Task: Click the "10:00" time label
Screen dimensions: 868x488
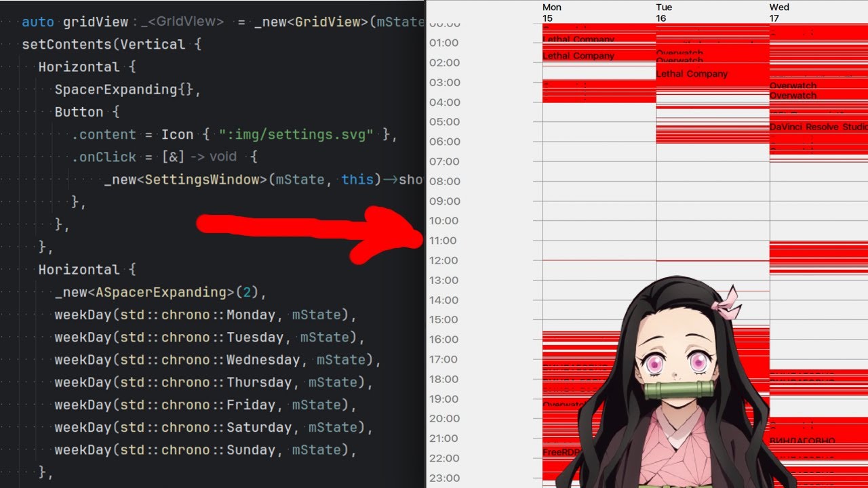Action: pos(443,221)
